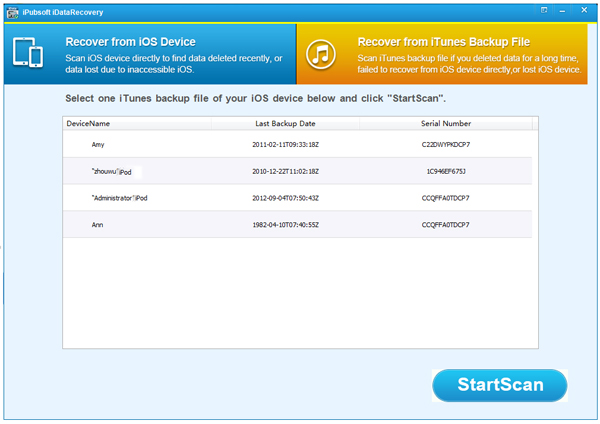Switch to Recover from iOS Device tab
Image resolution: width=600 pixels, height=424 pixels.
150,54
